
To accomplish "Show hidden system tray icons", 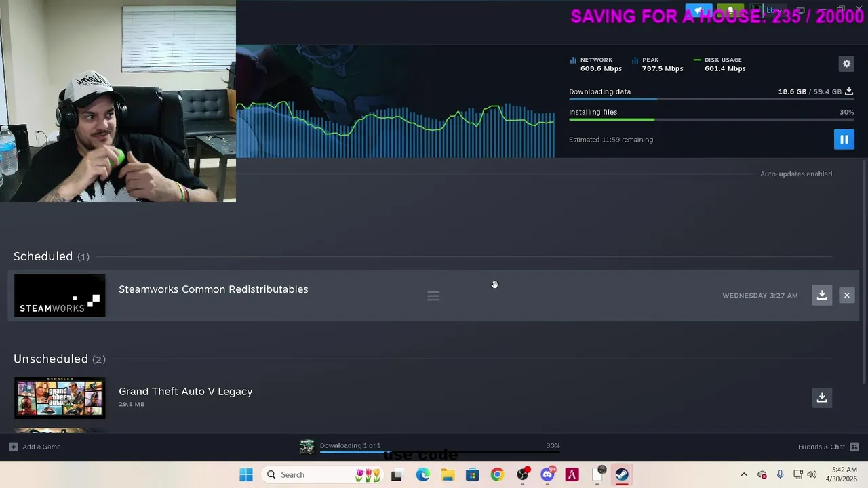I will pos(744,475).
